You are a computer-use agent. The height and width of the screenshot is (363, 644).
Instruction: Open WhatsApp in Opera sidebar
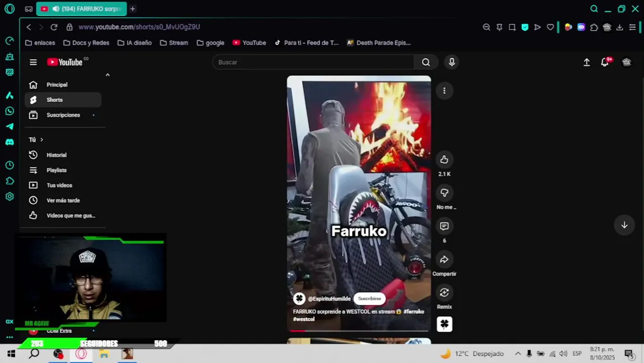tap(10, 111)
